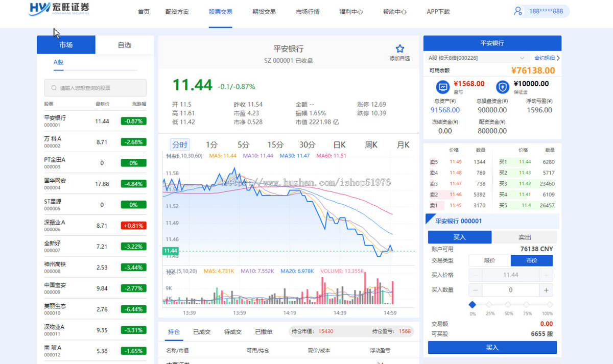The width and height of the screenshot is (613, 364).
Task: Open 帮助中心 menu
Action: 395,11
